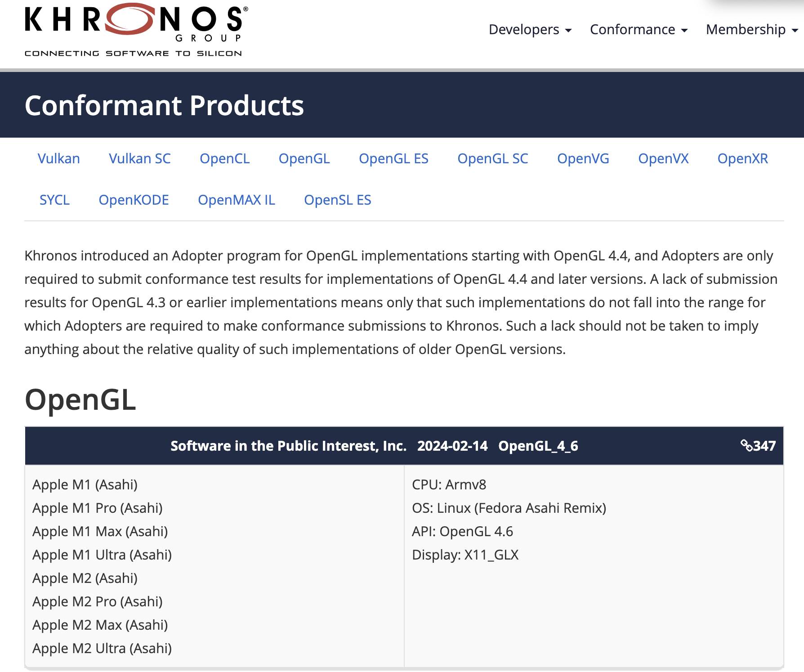Click the 'Connecting Software to Silicon' tagline
The image size is (804, 672).
133,53
